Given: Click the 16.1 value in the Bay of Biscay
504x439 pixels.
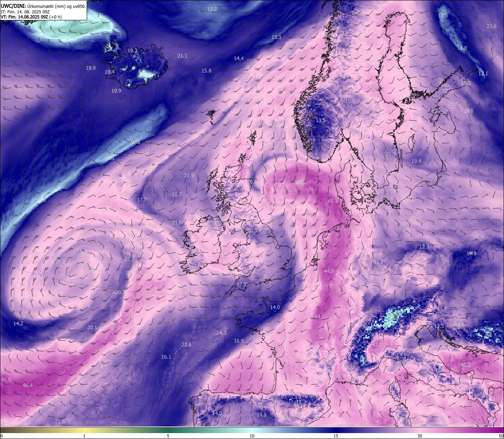Looking at the screenshot, I should pos(166,357).
